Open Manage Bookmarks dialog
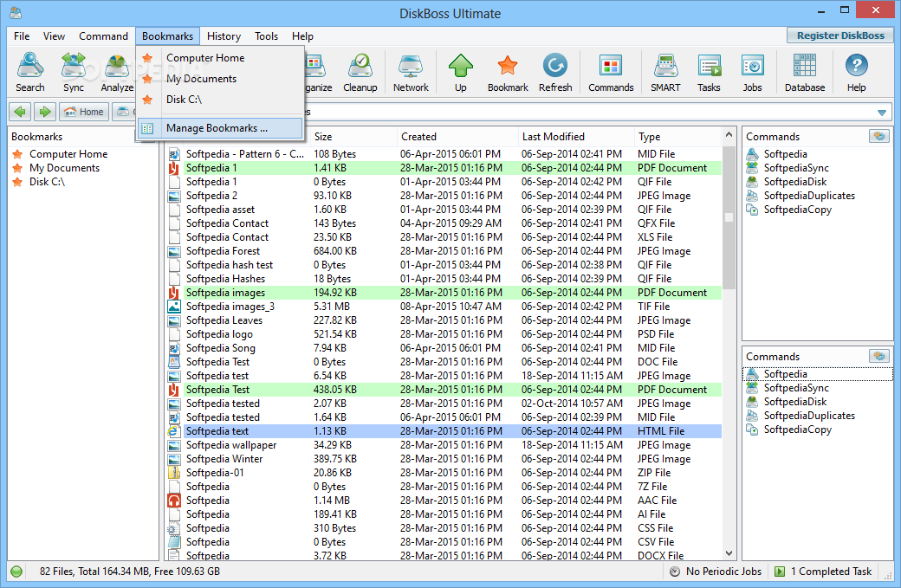Image resolution: width=901 pixels, height=588 pixels. 220,128
